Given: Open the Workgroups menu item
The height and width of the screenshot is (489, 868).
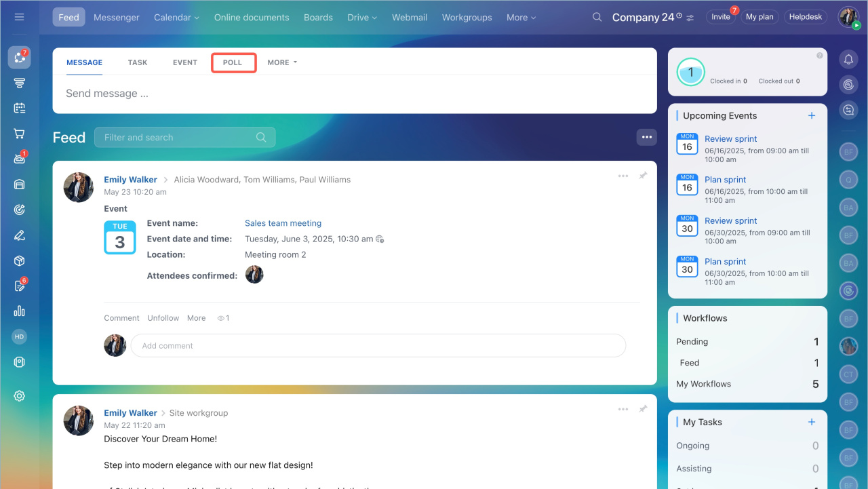Looking at the screenshot, I should 467,18.
